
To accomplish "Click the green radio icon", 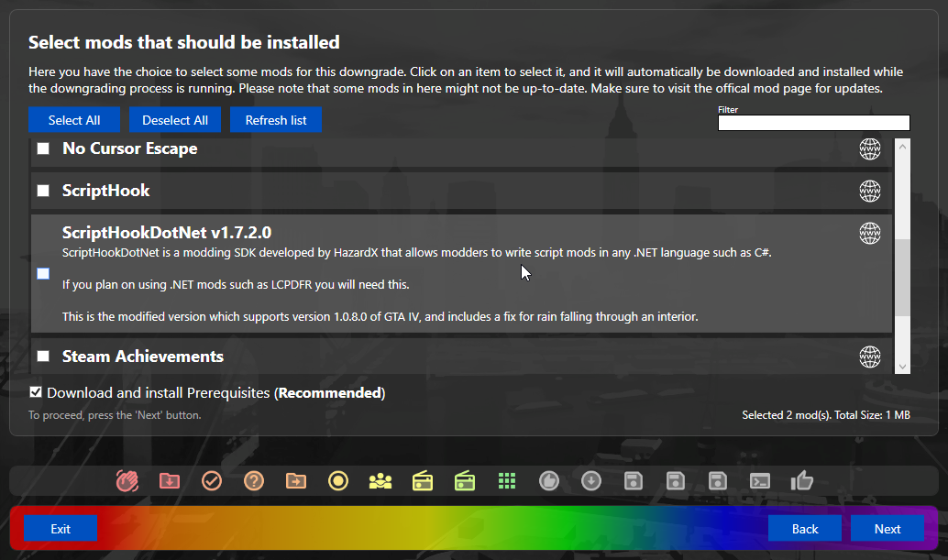I will (465, 481).
